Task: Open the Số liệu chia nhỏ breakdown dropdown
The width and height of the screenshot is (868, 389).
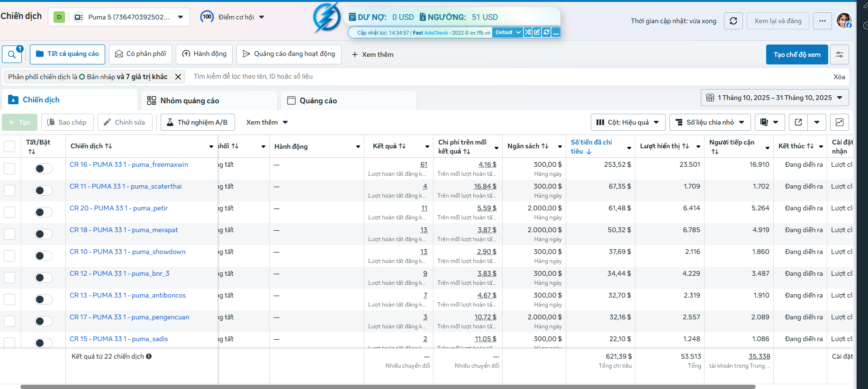Action: [710, 122]
